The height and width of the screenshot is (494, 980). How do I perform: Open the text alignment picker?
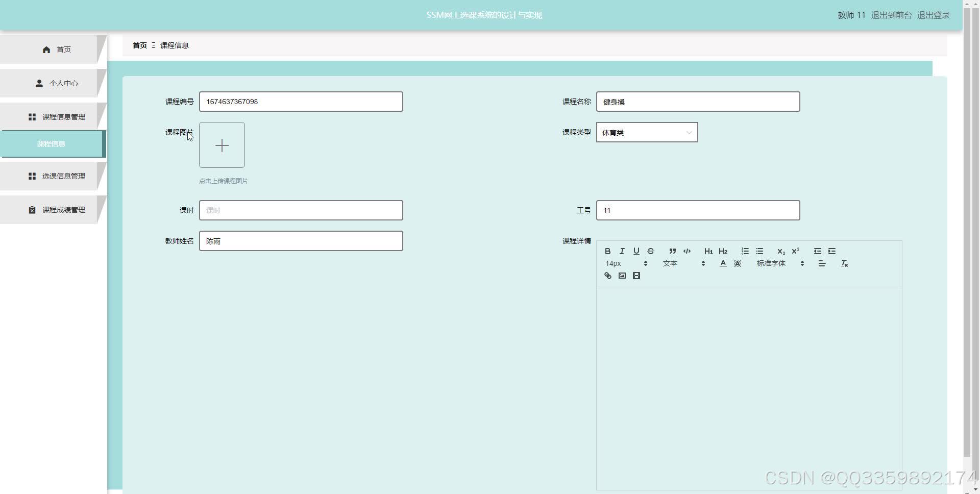[822, 263]
